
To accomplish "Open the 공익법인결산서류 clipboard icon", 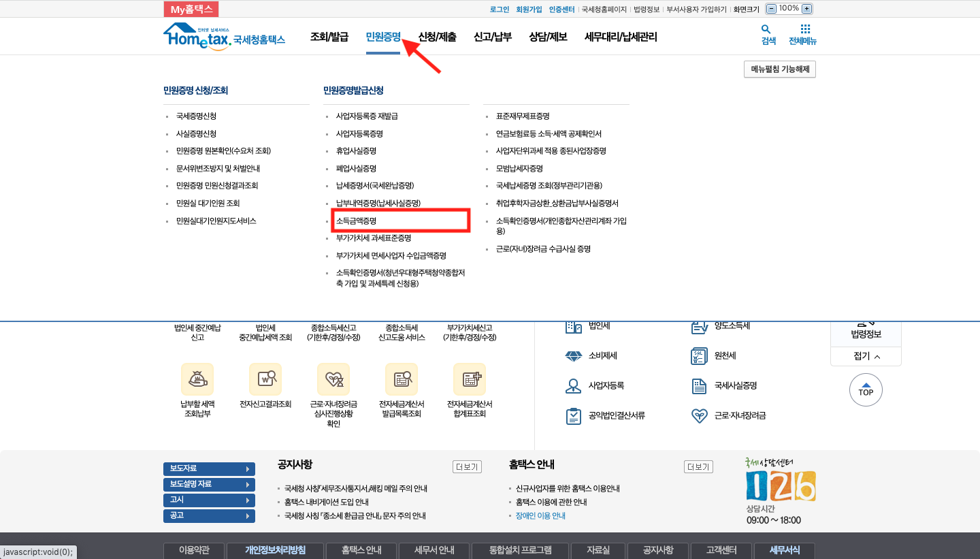I will click(x=572, y=415).
